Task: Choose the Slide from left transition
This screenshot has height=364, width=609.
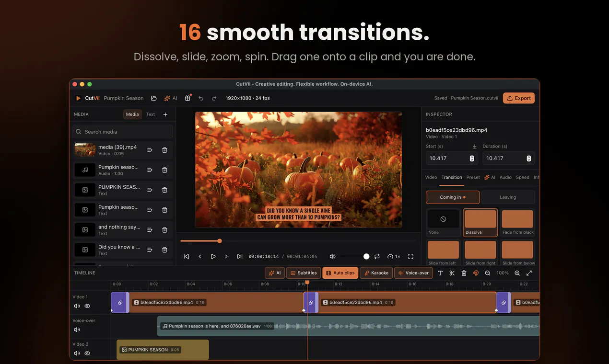Action: click(443, 252)
